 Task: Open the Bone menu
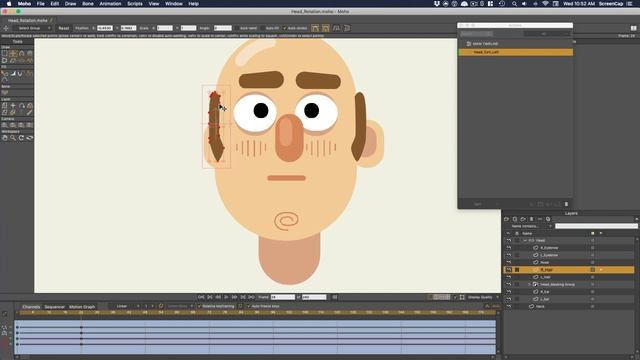coord(88,4)
